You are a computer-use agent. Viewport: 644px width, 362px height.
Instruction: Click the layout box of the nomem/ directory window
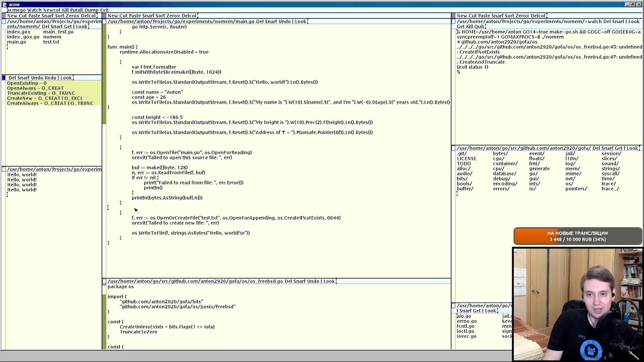tap(4, 21)
